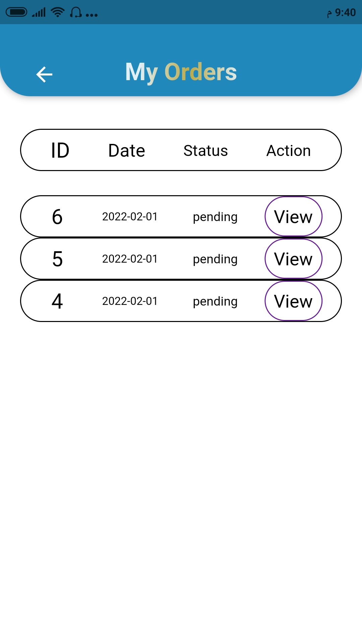Tap the 9:40 clock in status bar
This screenshot has width=362, height=644.
(x=345, y=12)
